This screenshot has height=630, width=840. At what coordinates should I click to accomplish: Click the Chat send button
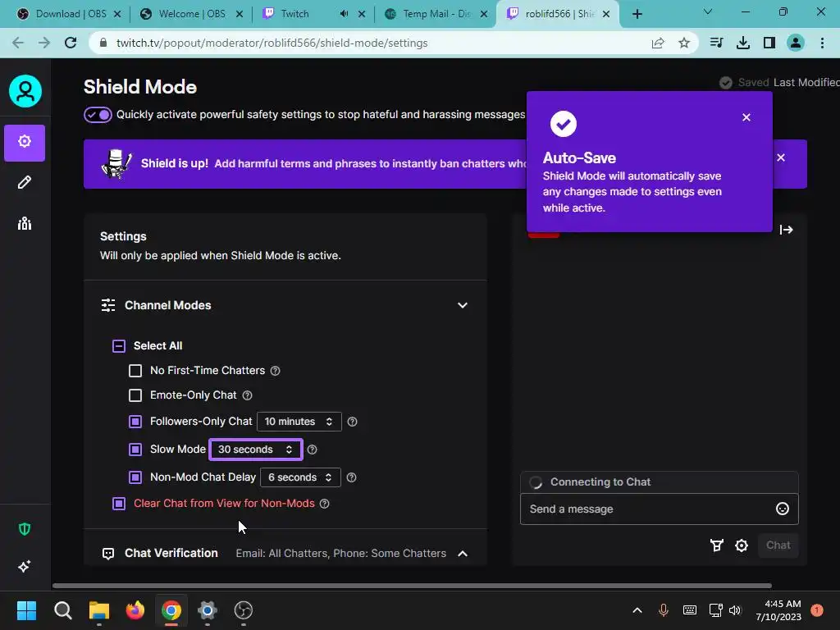point(778,546)
